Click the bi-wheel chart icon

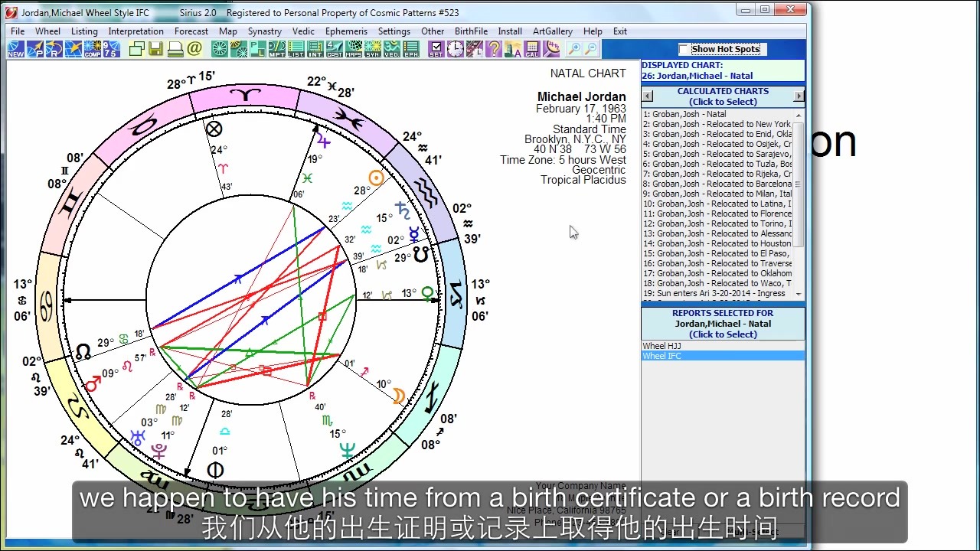[239, 49]
